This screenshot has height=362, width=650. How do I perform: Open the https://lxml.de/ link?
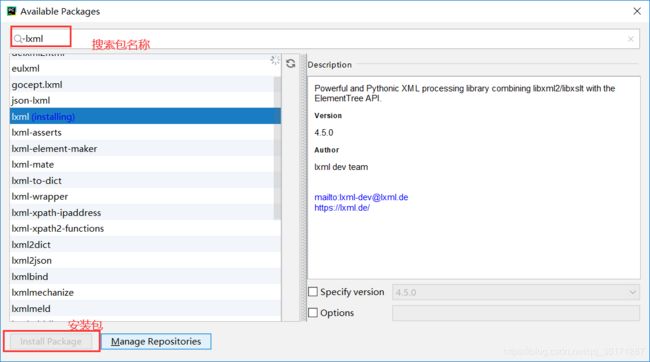342,208
